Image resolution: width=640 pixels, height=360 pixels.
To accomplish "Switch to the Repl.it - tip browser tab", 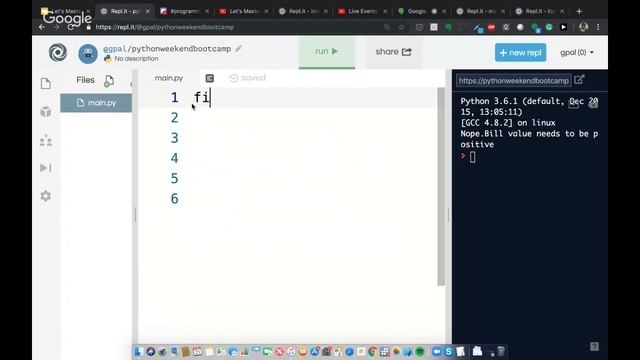I will click(540, 11).
